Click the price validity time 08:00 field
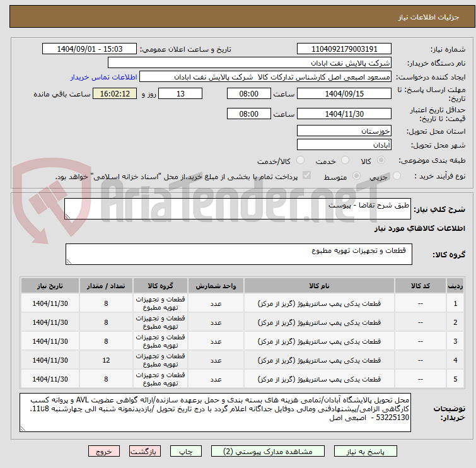The width and height of the screenshot is (476, 468). tap(249, 114)
